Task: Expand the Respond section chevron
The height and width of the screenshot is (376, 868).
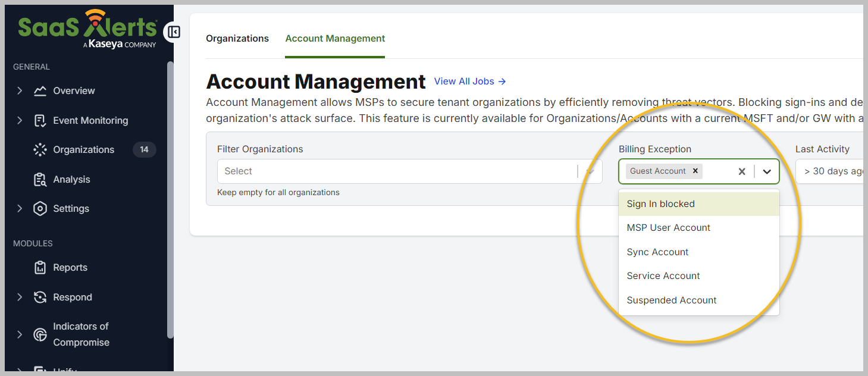Action: 20,297
